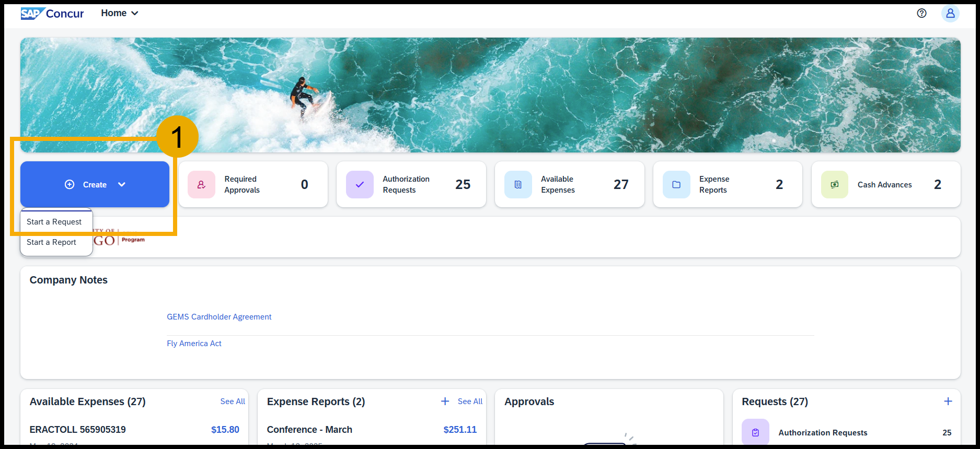Click the Authorization Requests checkmark icon

click(x=360, y=184)
